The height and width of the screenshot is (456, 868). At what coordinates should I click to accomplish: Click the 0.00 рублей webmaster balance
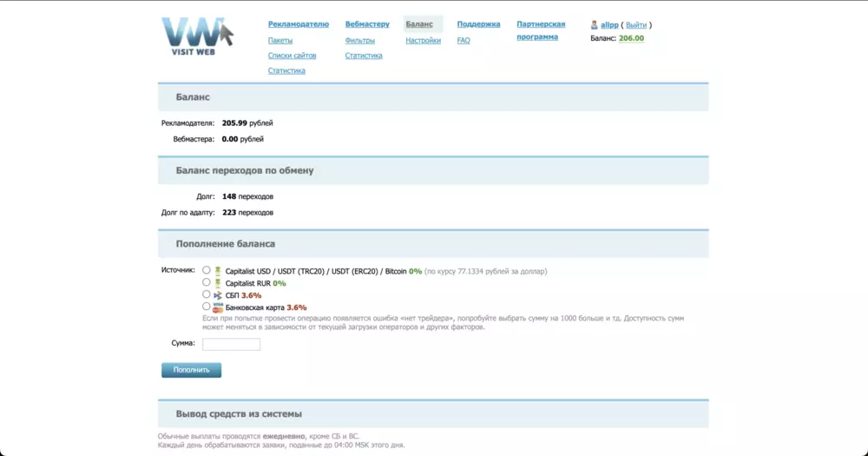(242, 139)
